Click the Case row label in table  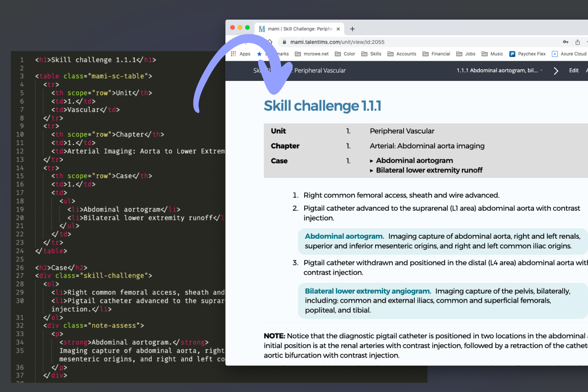coord(279,161)
